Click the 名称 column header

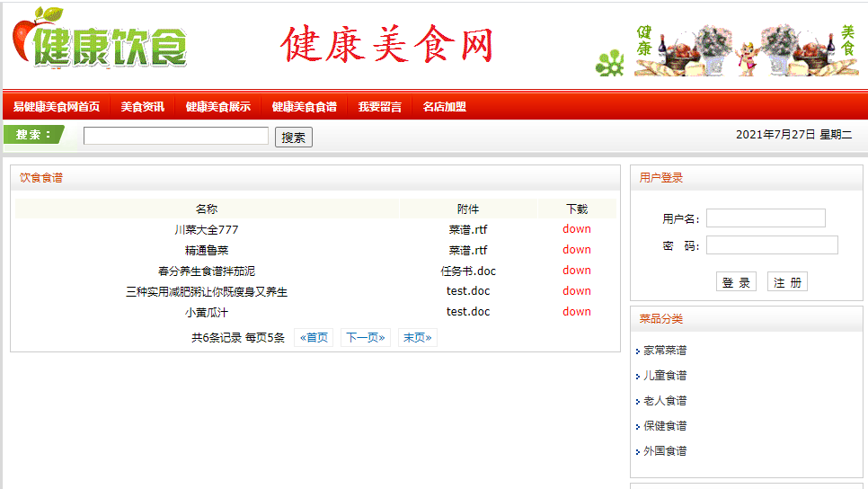click(207, 209)
